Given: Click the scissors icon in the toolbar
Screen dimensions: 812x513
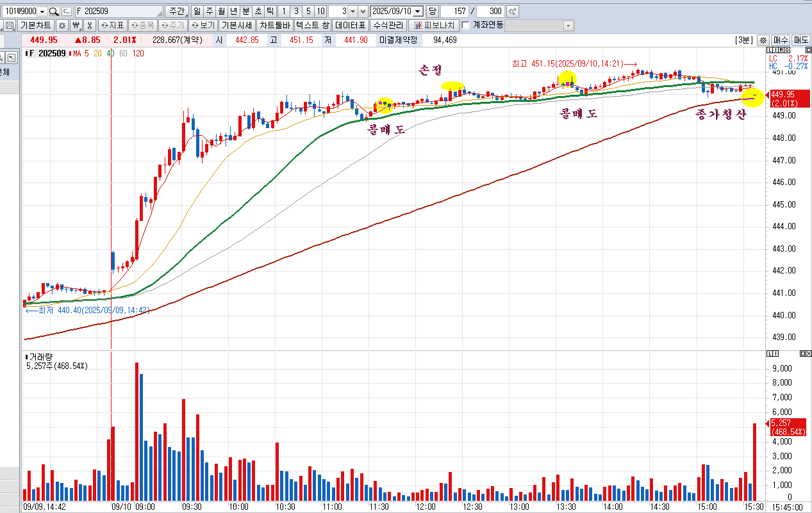Looking at the screenshot, I should 90,26.
